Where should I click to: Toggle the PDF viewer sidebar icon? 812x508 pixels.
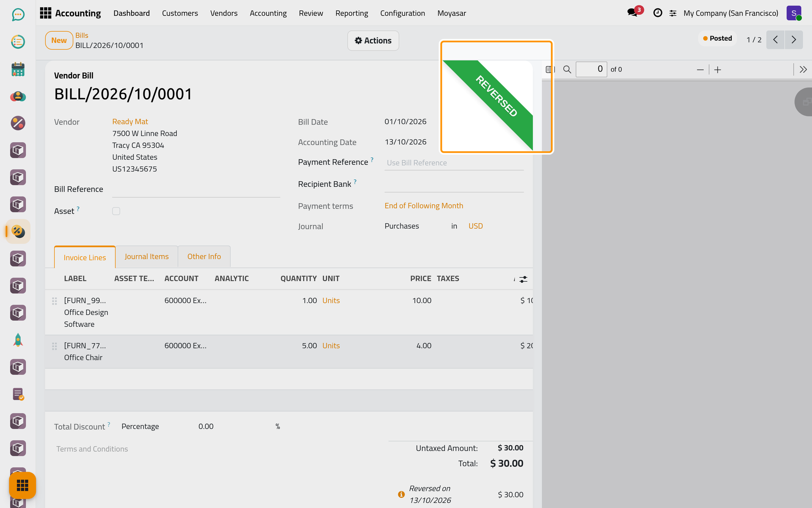[x=550, y=69]
